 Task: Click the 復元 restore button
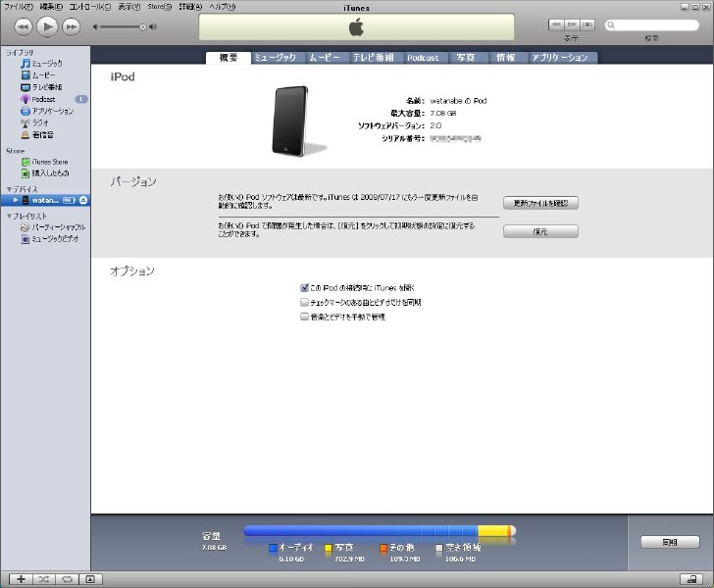(540, 231)
